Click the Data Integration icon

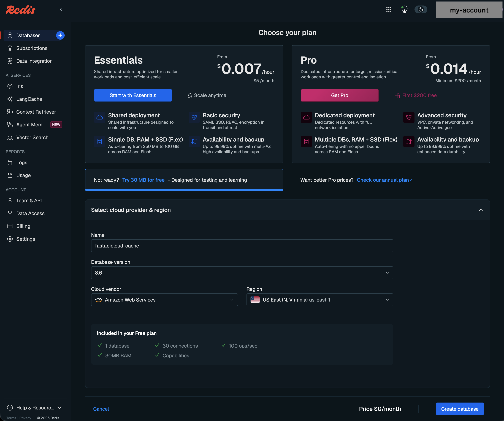[10, 61]
